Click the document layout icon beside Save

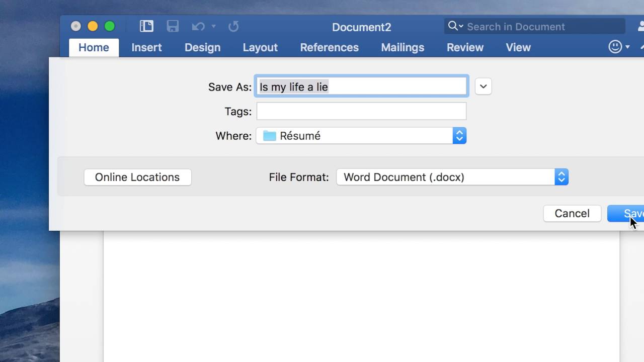[146, 27]
